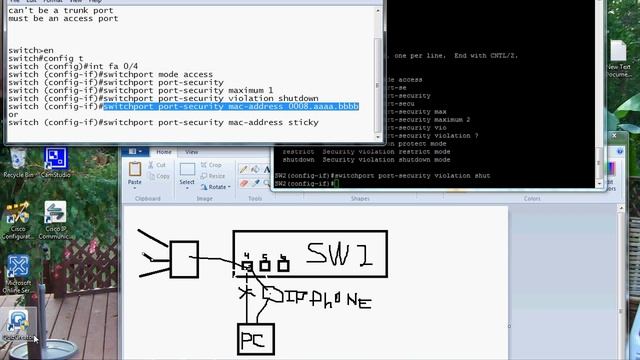This screenshot has width=640, height=360.
Task: Open the Microsoft Online Services desktop icon
Action: [x=18, y=274]
